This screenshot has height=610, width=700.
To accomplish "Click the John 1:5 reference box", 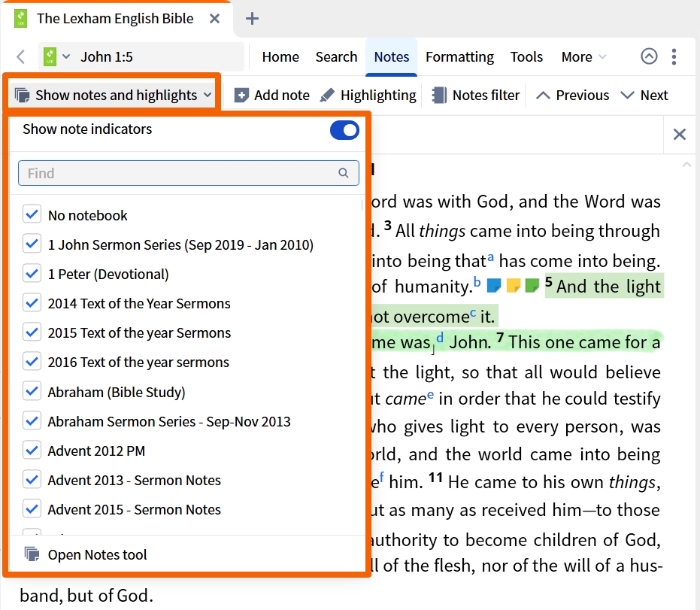I will 141,56.
